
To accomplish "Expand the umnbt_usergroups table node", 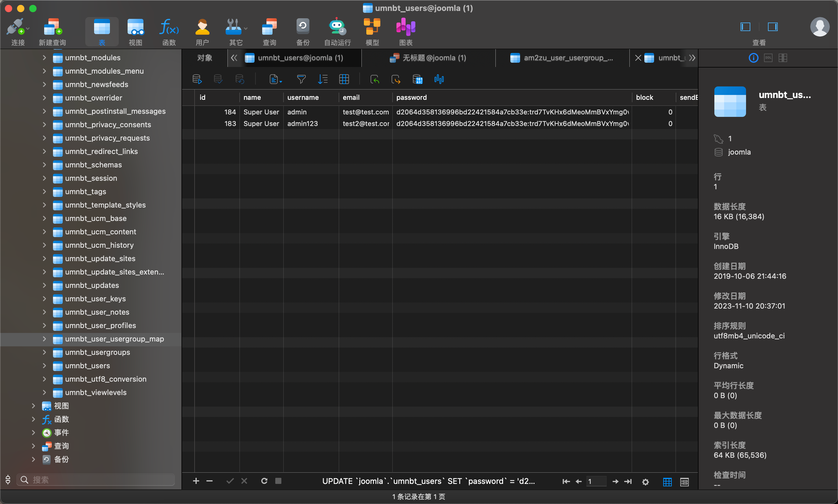I will click(x=44, y=352).
